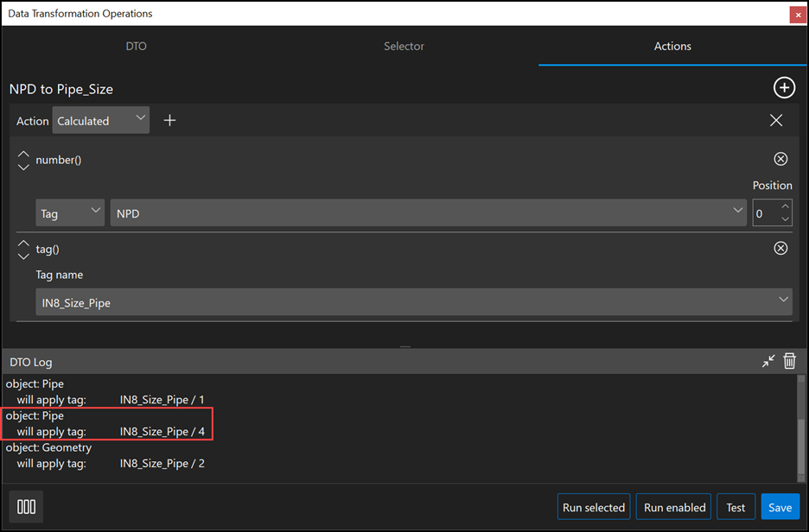
Task: Switch to the DTO tab
Action: click(136, 47)
